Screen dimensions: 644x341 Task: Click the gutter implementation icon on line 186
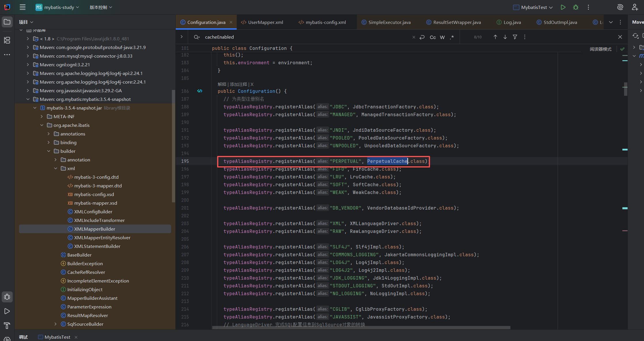[200, 91]
